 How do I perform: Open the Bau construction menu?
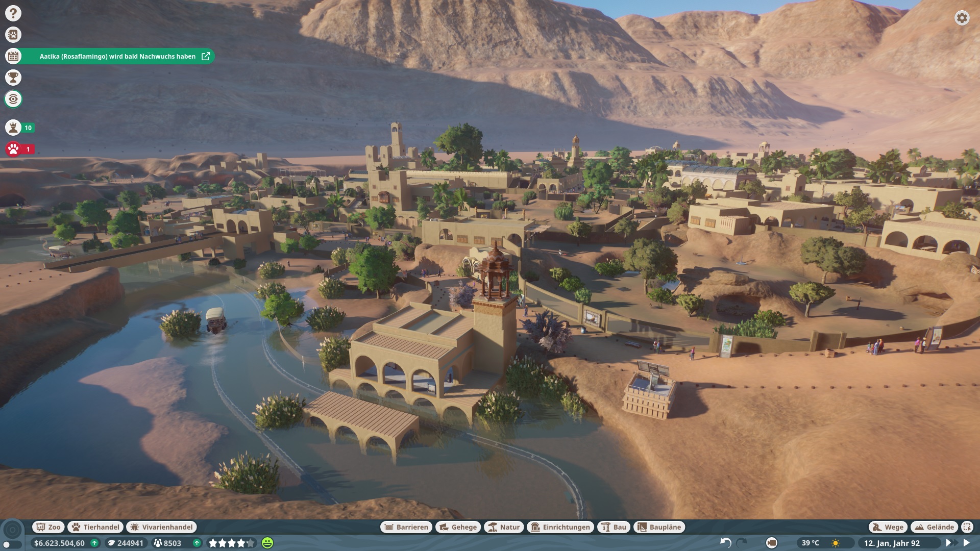coord(614,527)
